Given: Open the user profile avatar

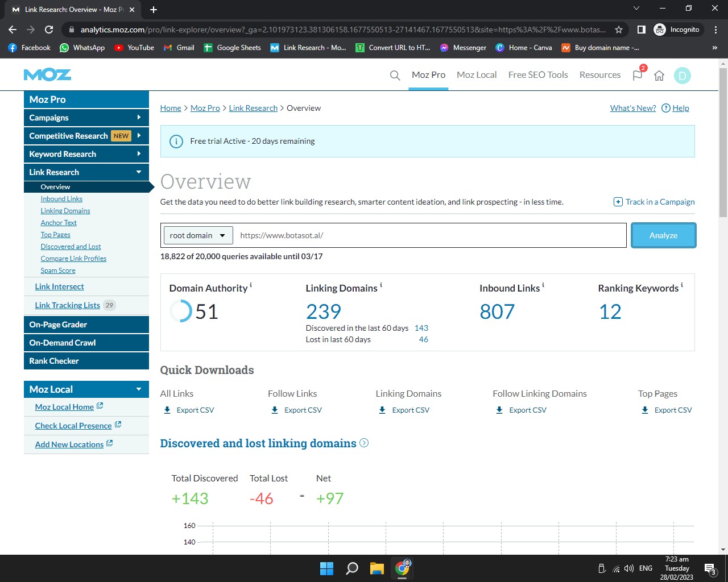Looking at the screenshot, I should (682, 76).
